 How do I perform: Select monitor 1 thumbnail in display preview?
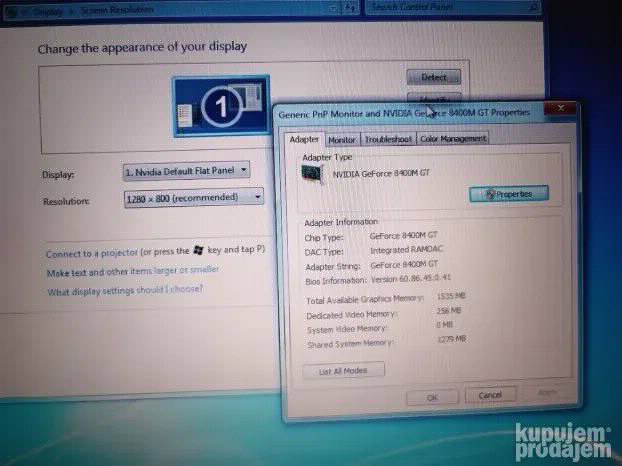pyautogui.click(x=221, y=106)
